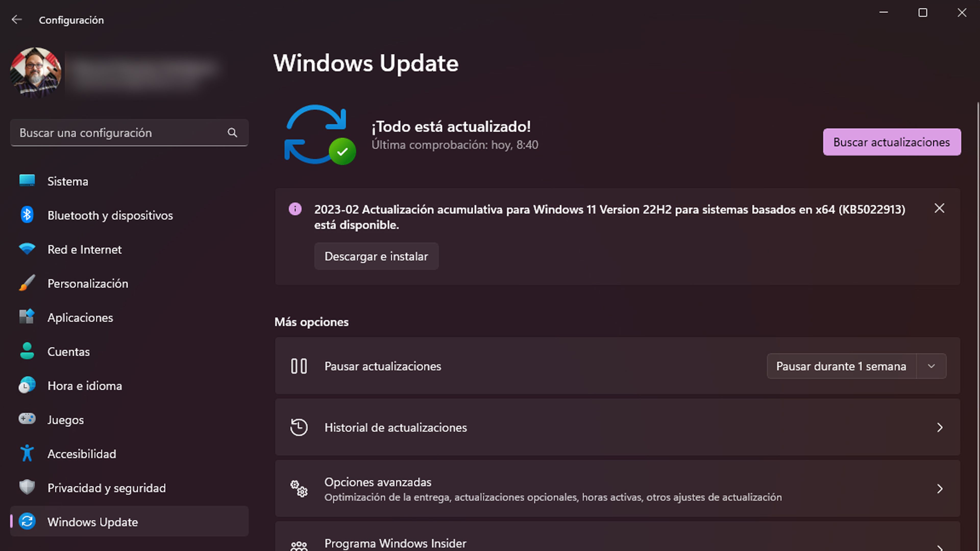Click the update status sync icon
This screenshot has width=980, height=551.
click(320, 135)
